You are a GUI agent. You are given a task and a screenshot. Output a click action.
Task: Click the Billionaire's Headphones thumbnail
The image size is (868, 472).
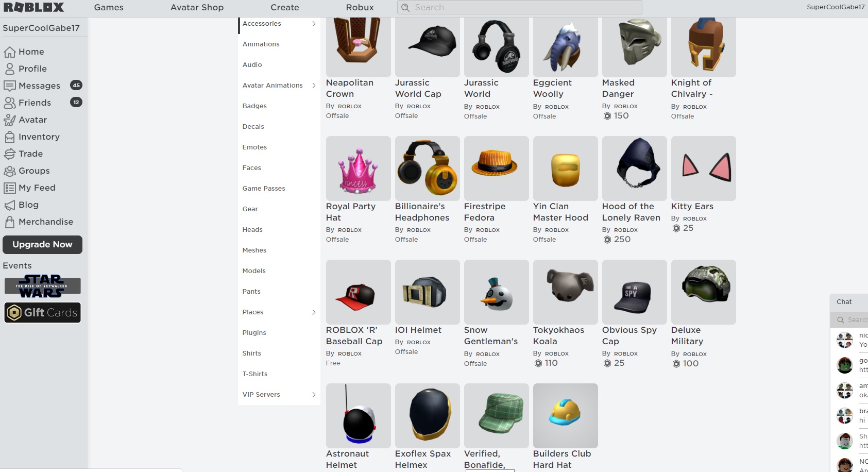(428, 168)
